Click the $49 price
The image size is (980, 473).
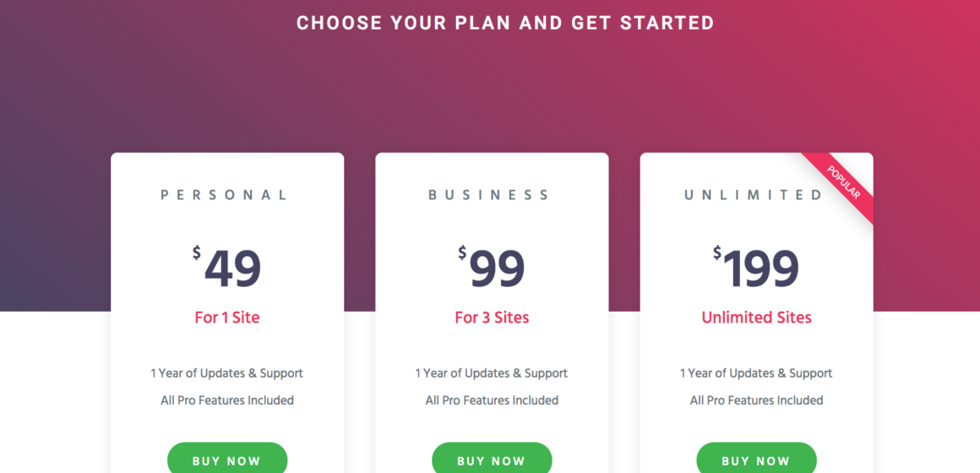[x=227, y=269]
